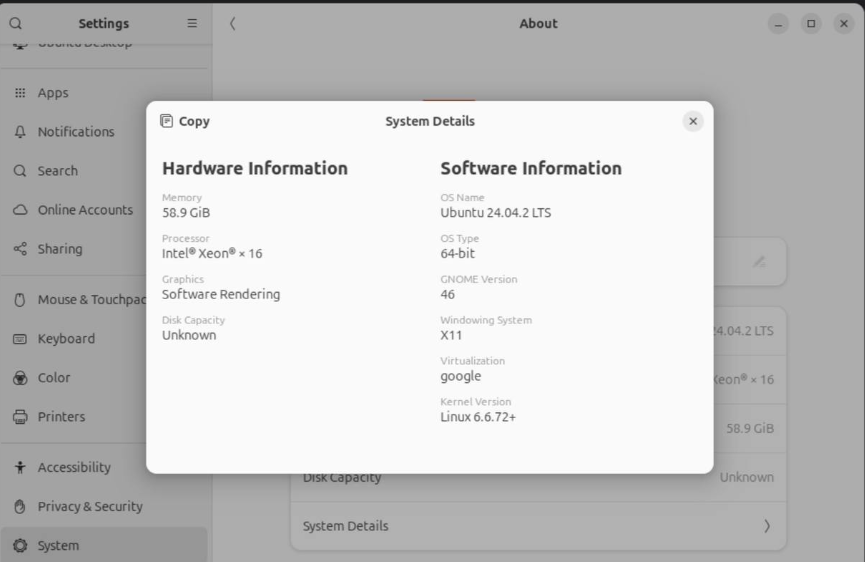Click the Disk Capacity row in About
This screenshot has width=865, height=562.
538,478
